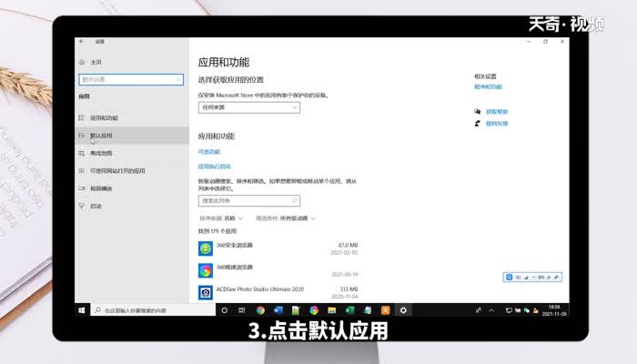The height and width of the screenshot is (364, 637).
Task: Expand the 排序依据 名称 sort dropdown
Action: tap(221, 218)
